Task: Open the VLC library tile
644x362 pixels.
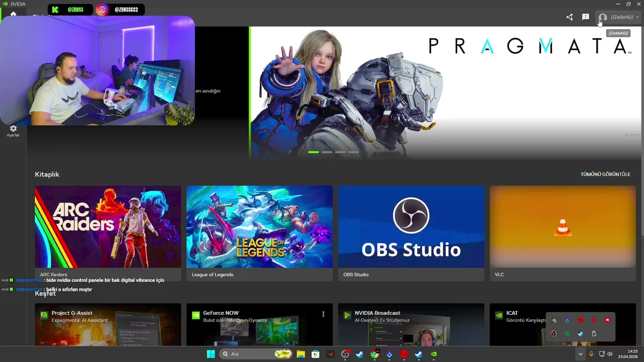Action: point(562,233)
